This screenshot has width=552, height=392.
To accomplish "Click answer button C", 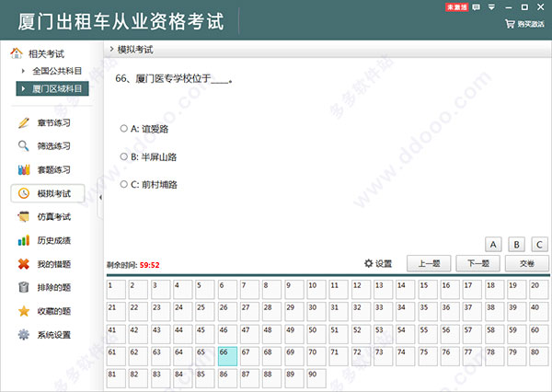I will 539,245.
